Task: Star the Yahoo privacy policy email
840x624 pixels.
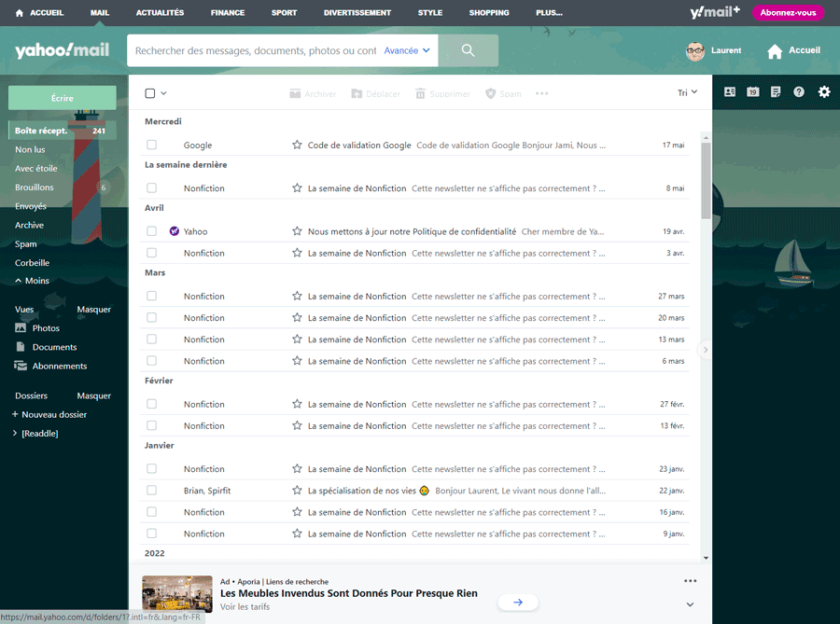Action: point(297,231)
